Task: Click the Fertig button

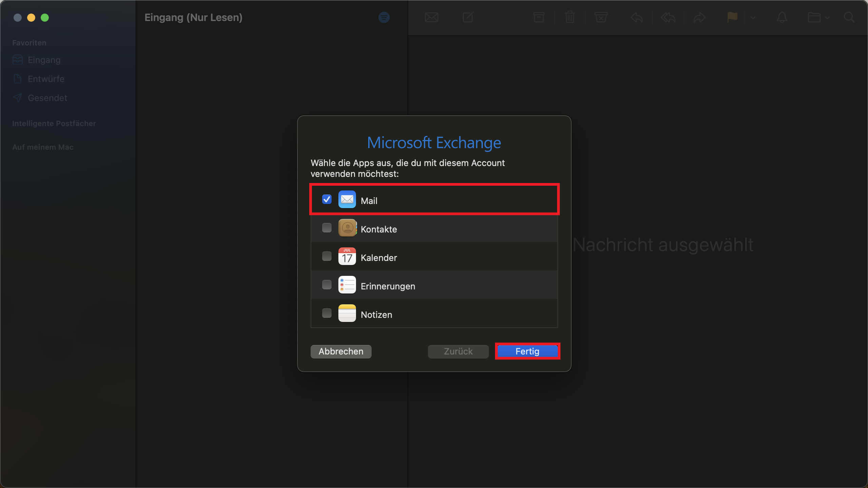Action: [x=527, y=351]
